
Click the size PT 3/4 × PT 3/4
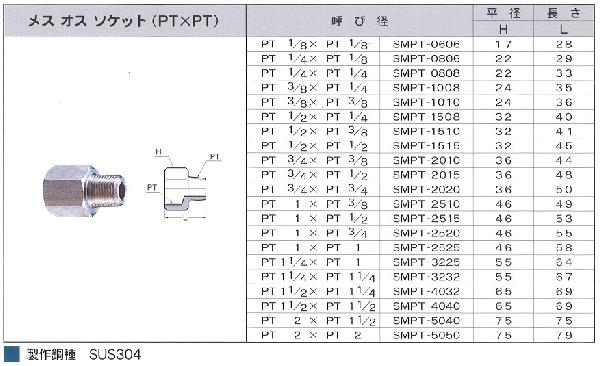315,190
